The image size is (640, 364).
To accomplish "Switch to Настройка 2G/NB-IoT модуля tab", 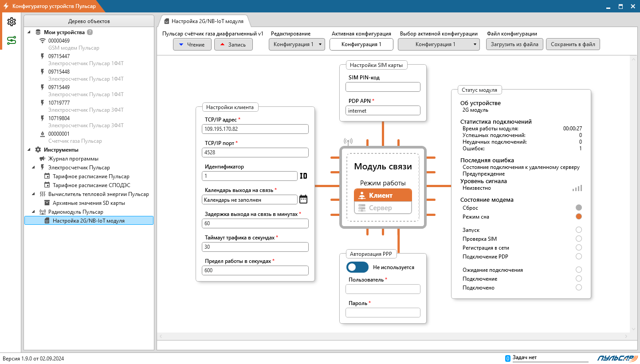I will pos(204,21).
